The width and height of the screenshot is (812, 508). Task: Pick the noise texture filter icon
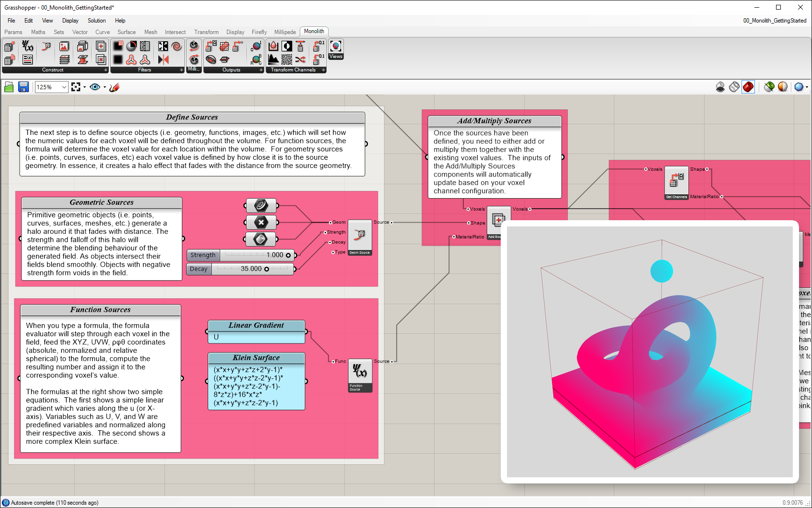pyautogui.click(x=145, y=46)
